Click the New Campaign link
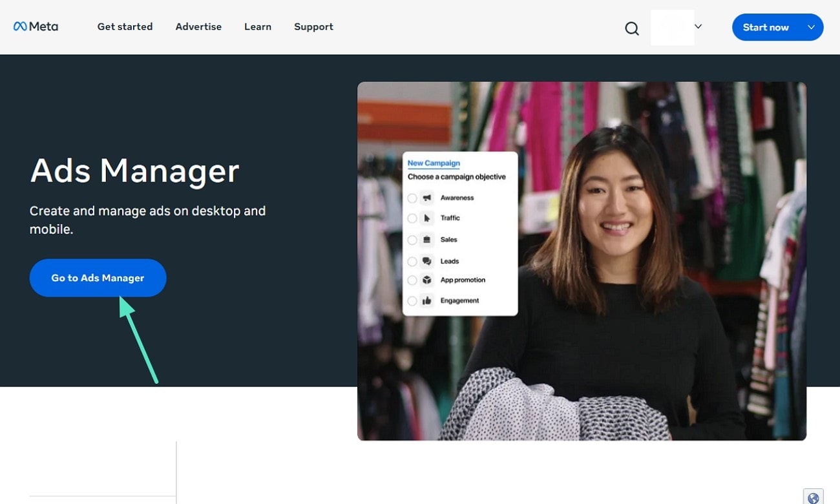This screenshot has width=840, height=504. (x=434, y=163)
